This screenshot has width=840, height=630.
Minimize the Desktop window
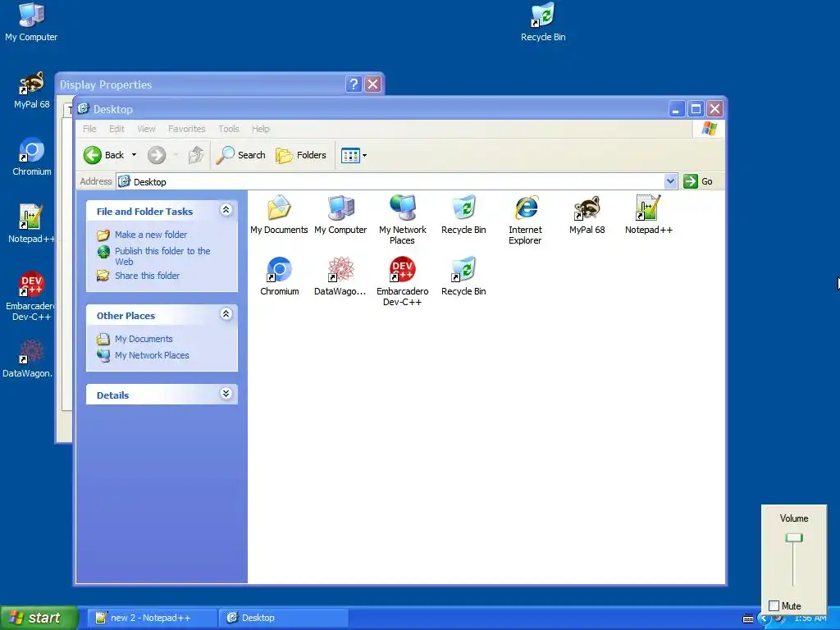pos(676,109)
